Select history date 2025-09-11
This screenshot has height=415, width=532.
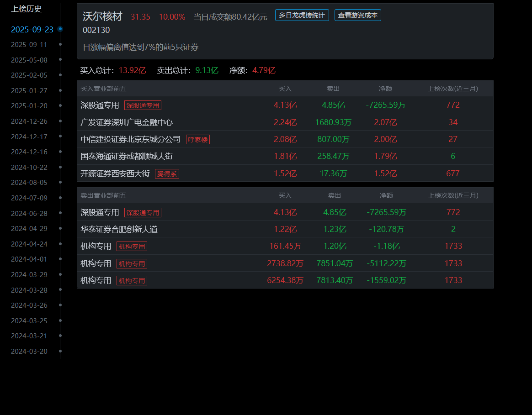click(29, 45)
